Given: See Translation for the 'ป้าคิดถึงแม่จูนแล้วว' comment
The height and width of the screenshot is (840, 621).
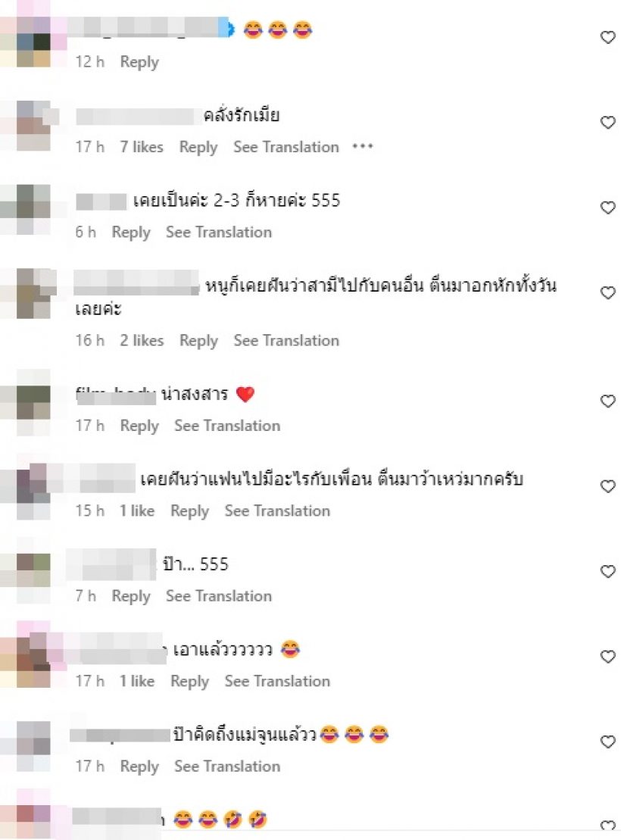Looking at the screenshot, I should pyautogui.click(x=227, y=766).
